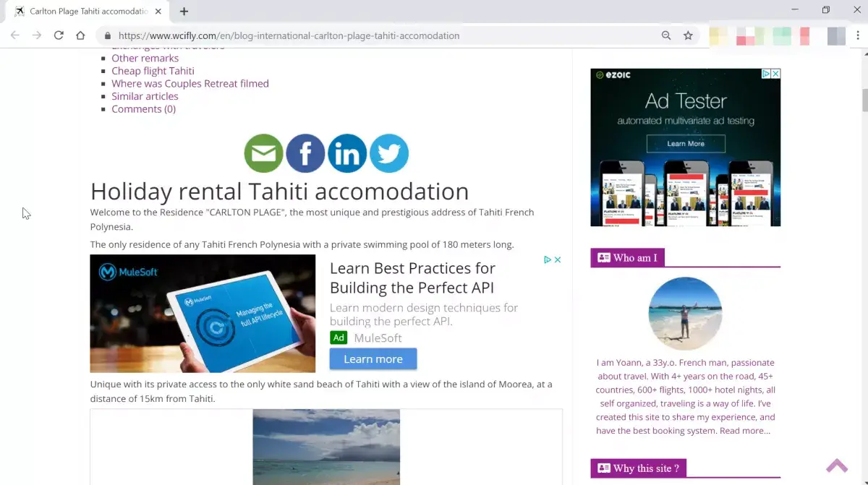Click the Holiday rental Tahiti accomodation heading
This screenshot has height=485, width=868.
pyautogui.click(x=279, y=192)
